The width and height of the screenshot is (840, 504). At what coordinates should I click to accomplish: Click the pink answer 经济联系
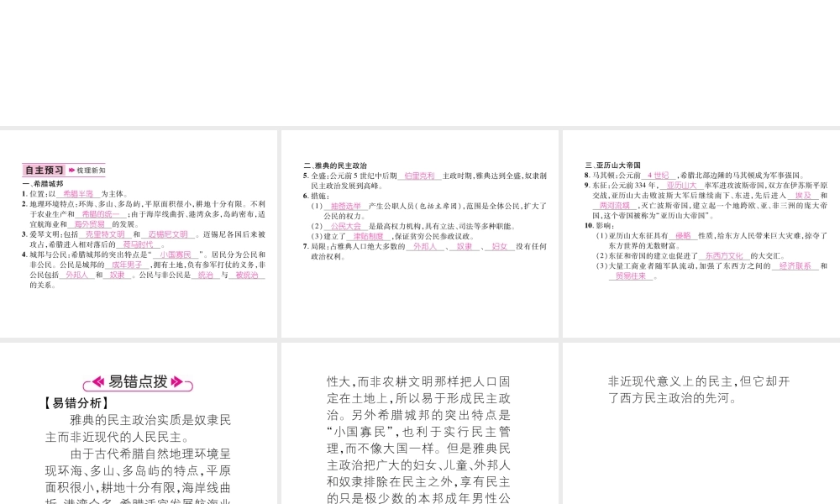coord(794,265)
